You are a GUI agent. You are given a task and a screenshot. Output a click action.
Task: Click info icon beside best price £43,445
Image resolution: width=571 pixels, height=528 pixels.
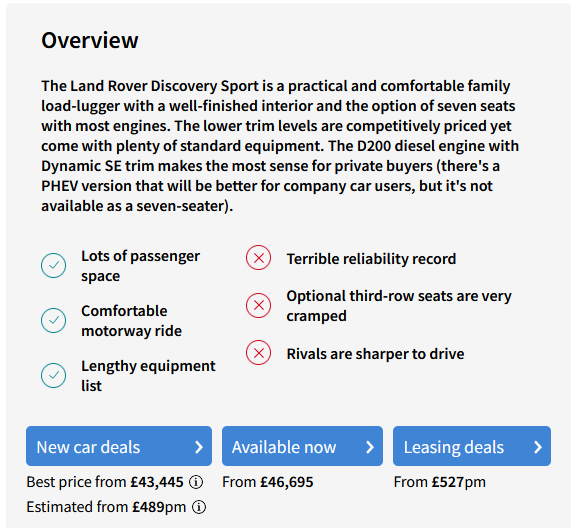coord(196,482)
